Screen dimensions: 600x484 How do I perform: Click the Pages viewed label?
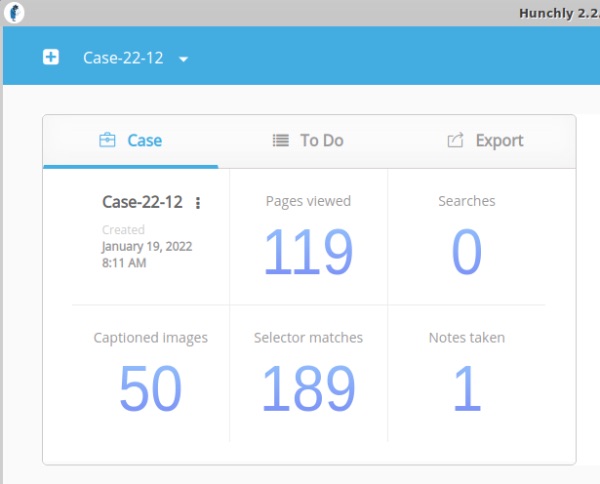[308, 201]
